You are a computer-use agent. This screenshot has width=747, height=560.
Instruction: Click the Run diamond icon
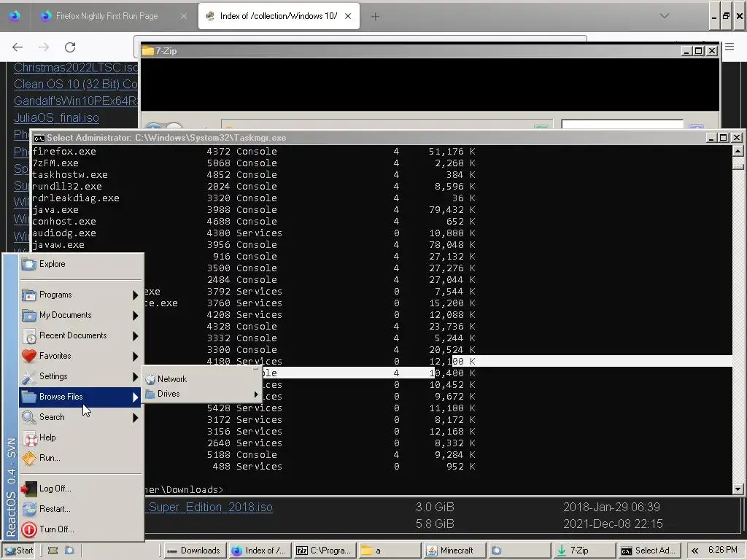click(29, 459)
